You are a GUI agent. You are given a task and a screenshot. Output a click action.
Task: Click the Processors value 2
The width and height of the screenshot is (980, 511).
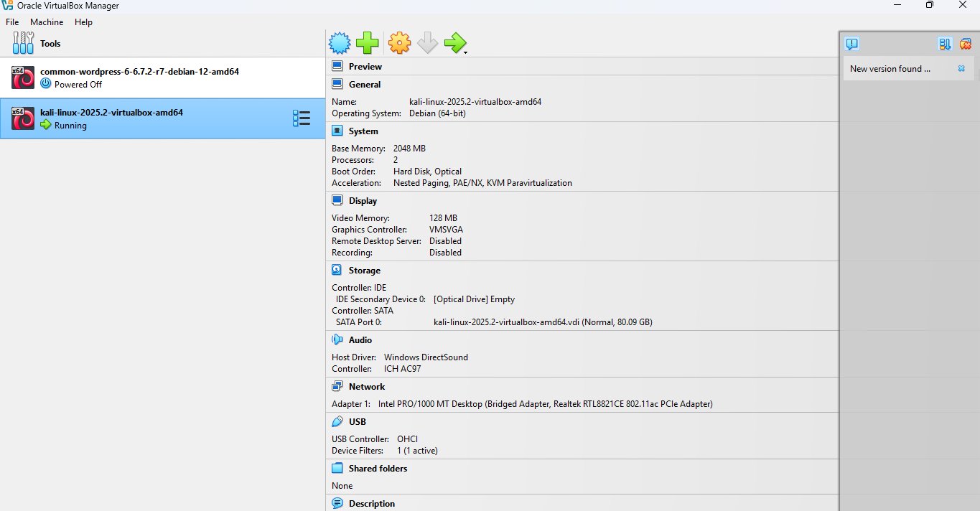point(396,159)
